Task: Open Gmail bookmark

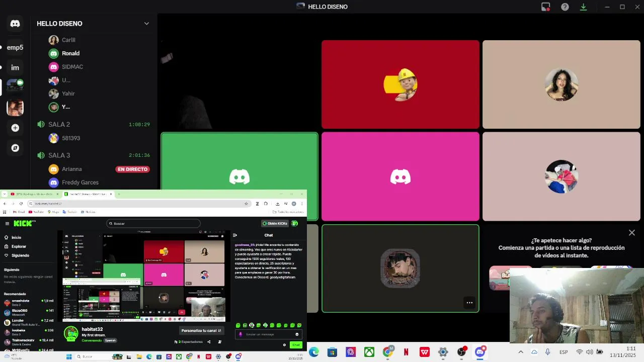Action: point(19,212)
